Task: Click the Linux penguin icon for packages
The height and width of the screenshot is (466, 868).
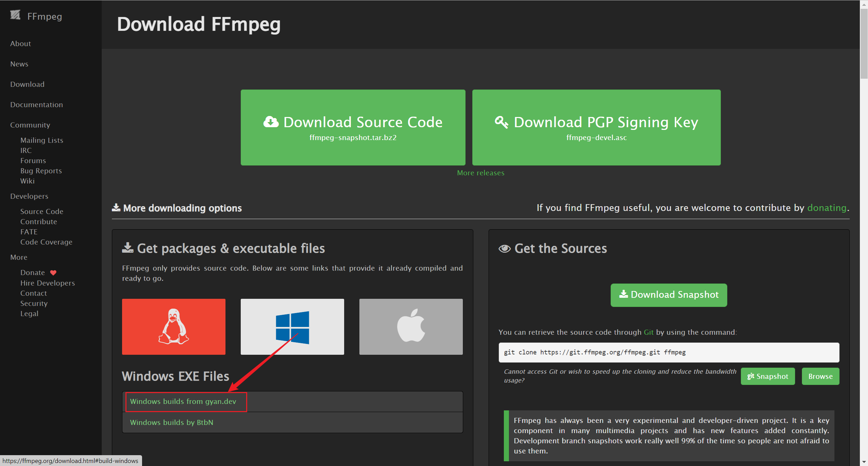Action: coord(174,327)
